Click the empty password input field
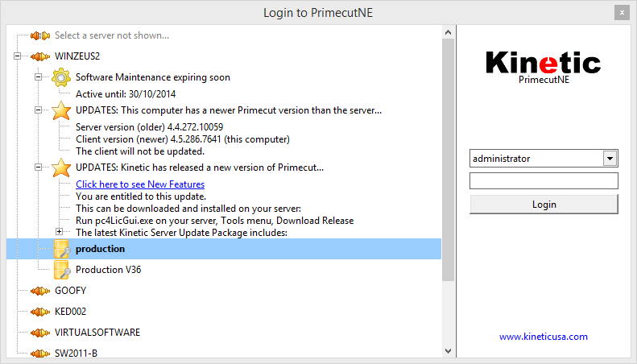The height and width of the screenshot is (364, 637). (544, 180)
